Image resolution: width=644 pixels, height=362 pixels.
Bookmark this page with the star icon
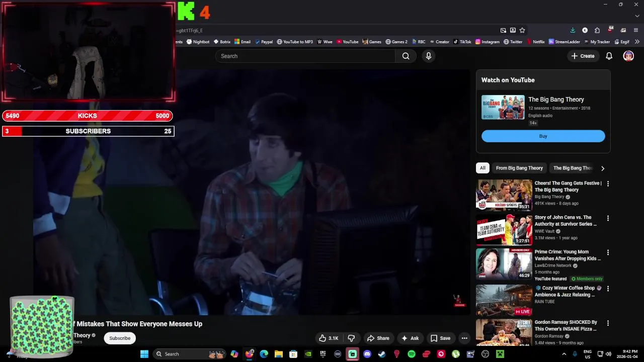click(522, 30)
